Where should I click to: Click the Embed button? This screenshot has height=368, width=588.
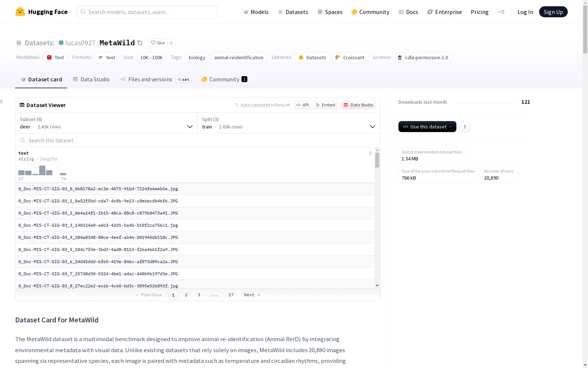click(x=325, y=105)
